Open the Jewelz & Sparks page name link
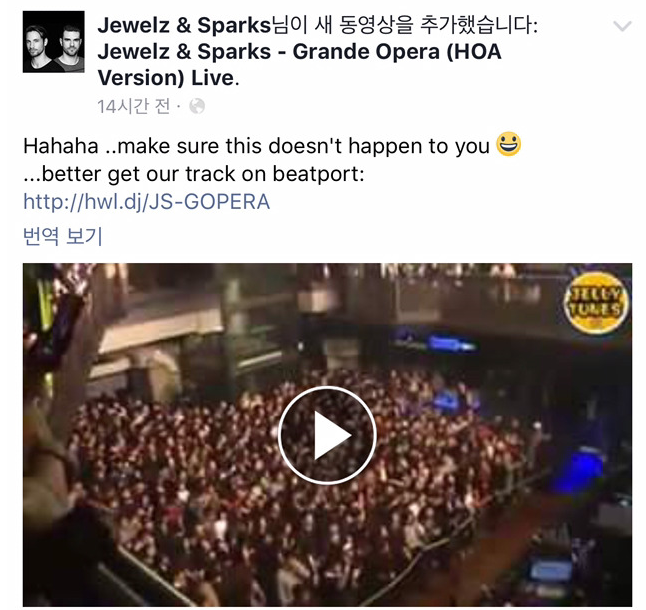Viewport: 646px width, 610px height. tap(184, 25)
